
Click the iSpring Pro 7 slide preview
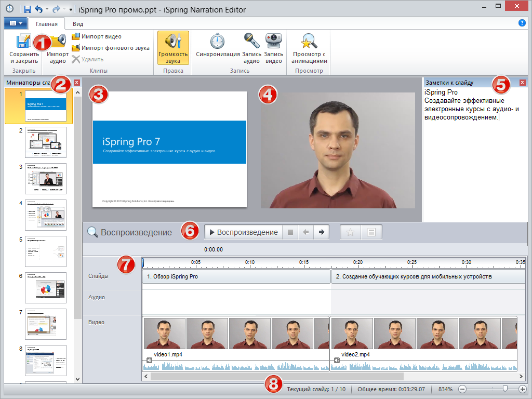(170, 149)
